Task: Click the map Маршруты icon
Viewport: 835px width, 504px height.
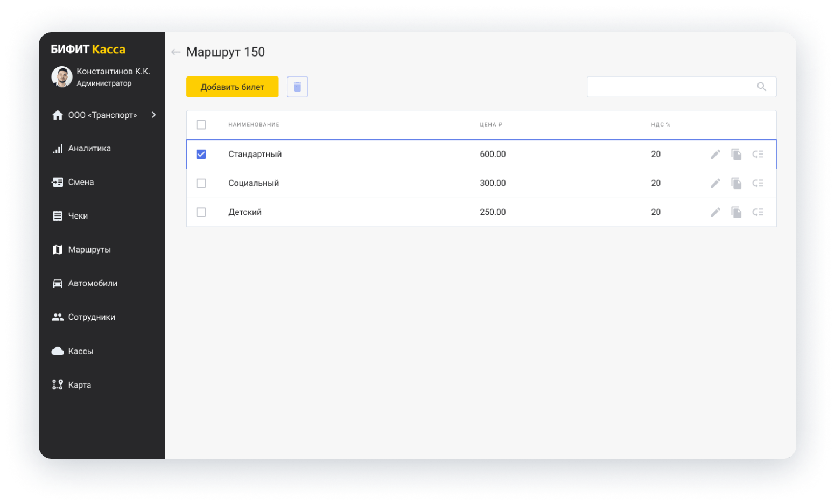Action: tap(58, 250)
